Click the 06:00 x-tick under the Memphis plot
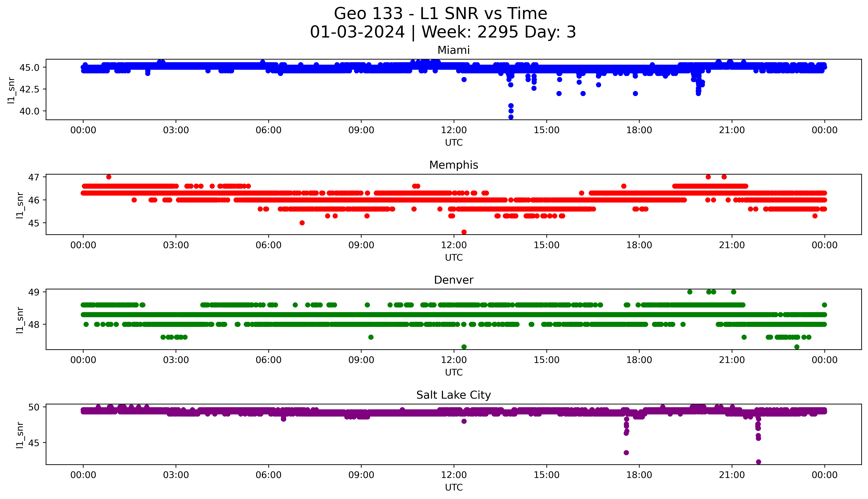The height and width of the screenshot is (499, 868). [269, 245]
